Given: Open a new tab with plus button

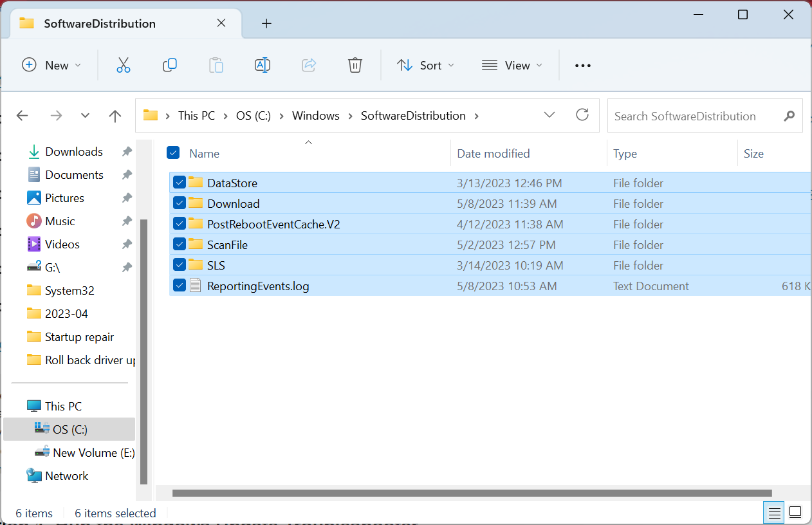Looking at the screenshot, I should point(266,23).
